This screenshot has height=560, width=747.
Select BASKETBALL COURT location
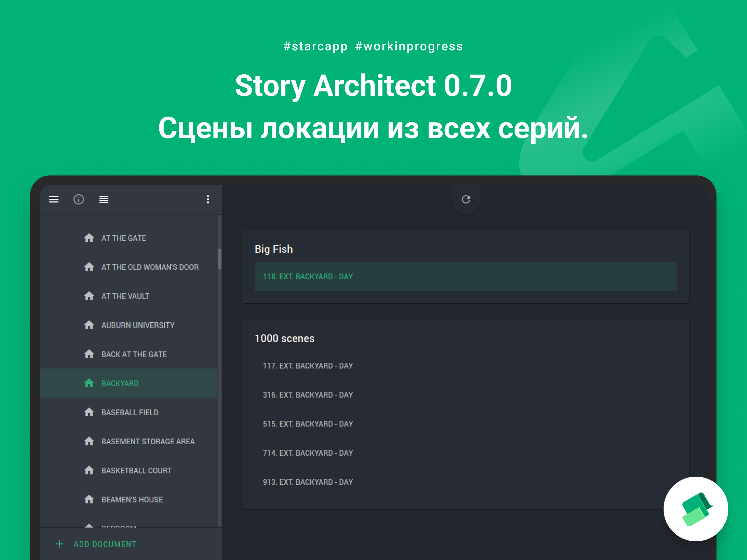tap(129, 470)
